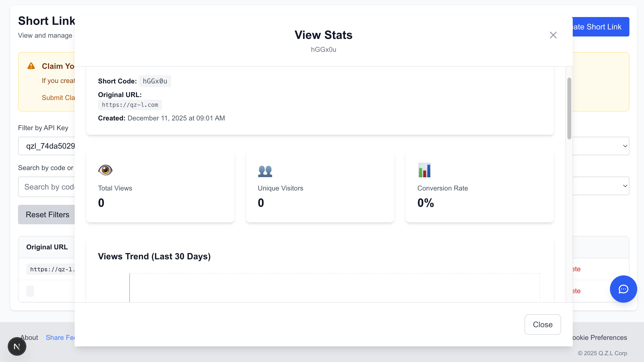The image size is (644, 362).
Task: Click the warning triangle in claim banner
Action: coord(31,66)
